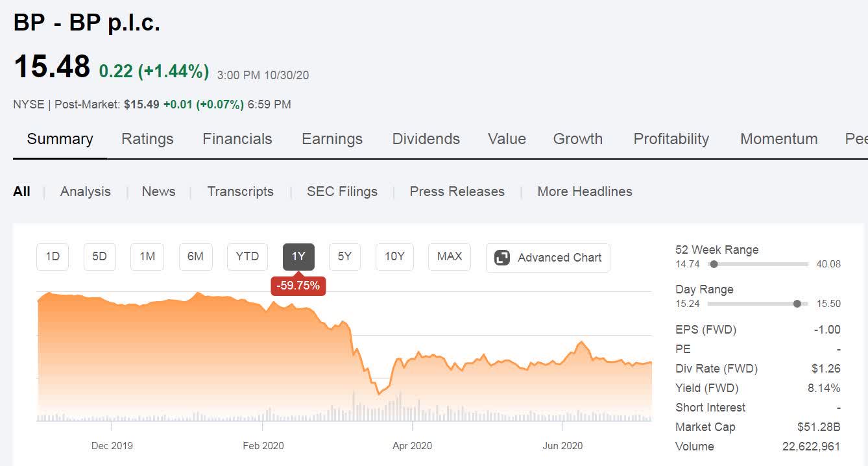
Task: Select the 5D chart period
Action: (99, 256)
